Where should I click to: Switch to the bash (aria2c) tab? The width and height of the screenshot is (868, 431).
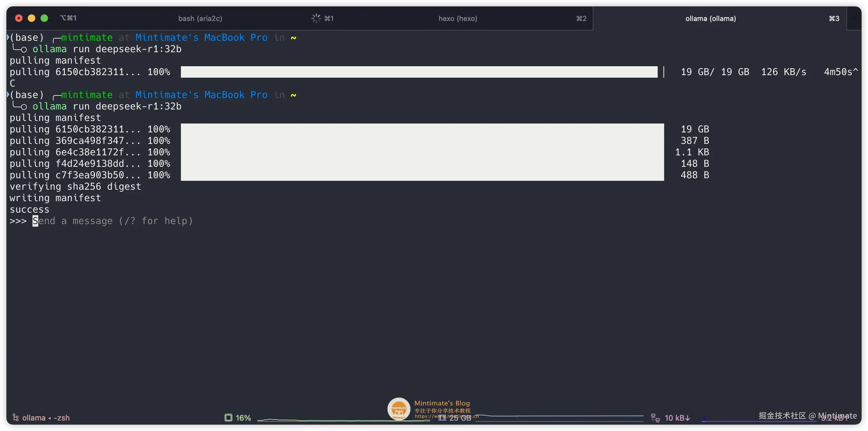coord(200,18)
